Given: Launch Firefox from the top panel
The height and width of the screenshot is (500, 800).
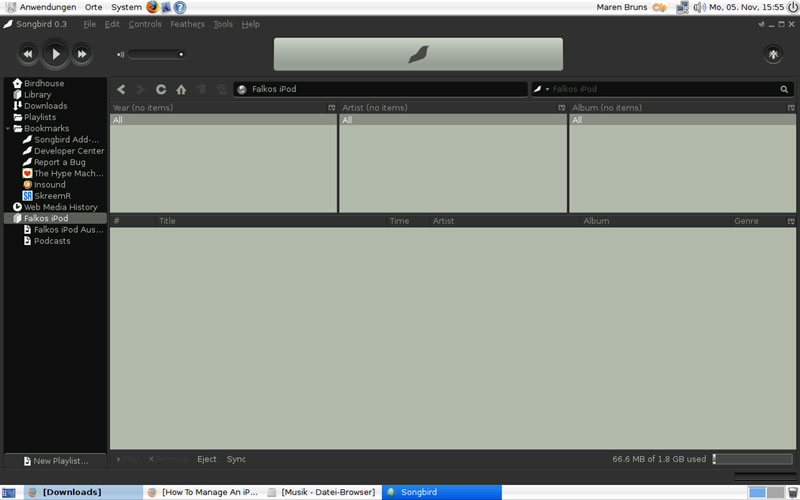Looking at the screenshot, I should point(152,7).
